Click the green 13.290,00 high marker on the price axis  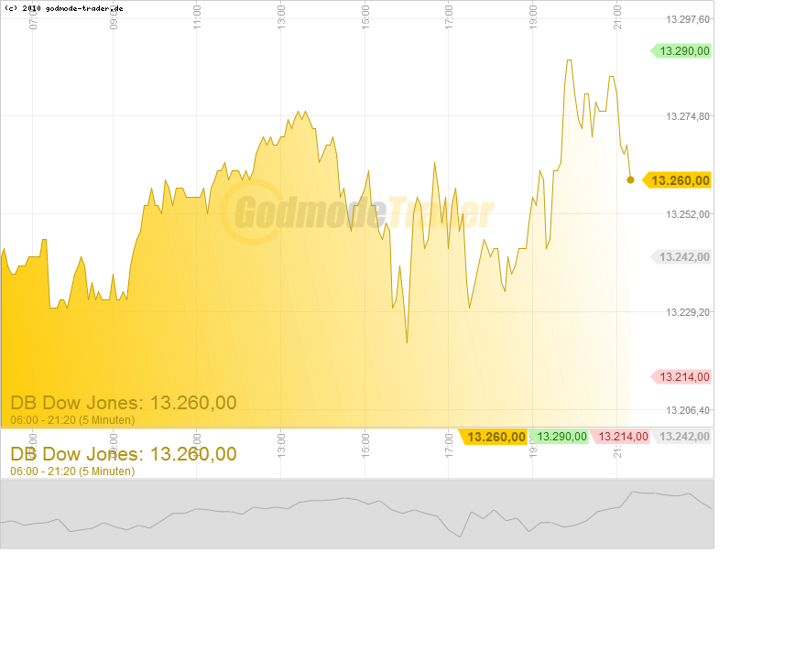click(x=681, y=51)
